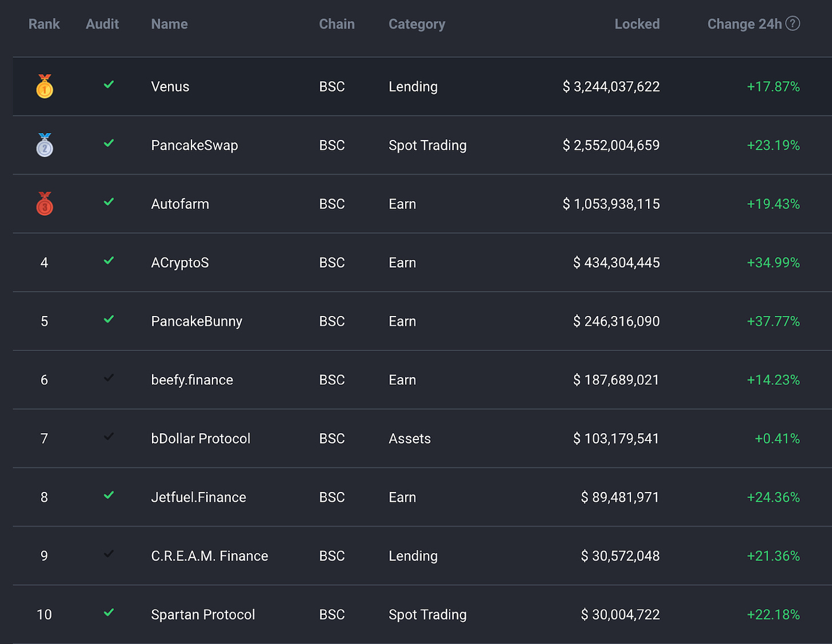832x644 pixels.
Task: Click rank number 10 in the Spartan Protocol row
Action: (x=44, y=614)
